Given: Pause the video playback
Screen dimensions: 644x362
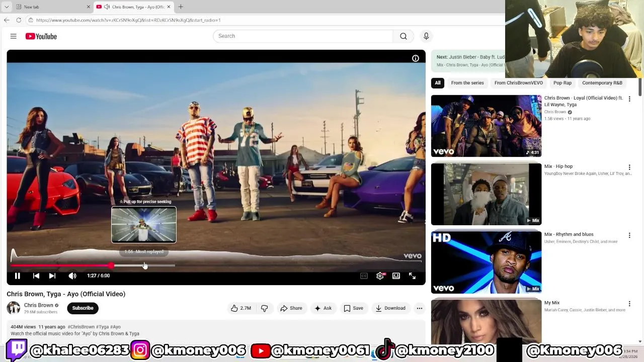Looking at the screenshot, I should tap(17, 276).
